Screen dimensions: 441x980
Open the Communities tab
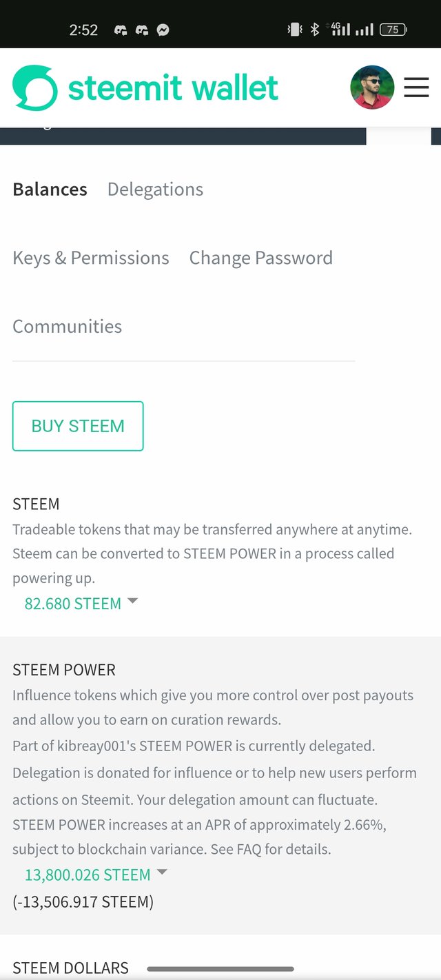[67, 326]
